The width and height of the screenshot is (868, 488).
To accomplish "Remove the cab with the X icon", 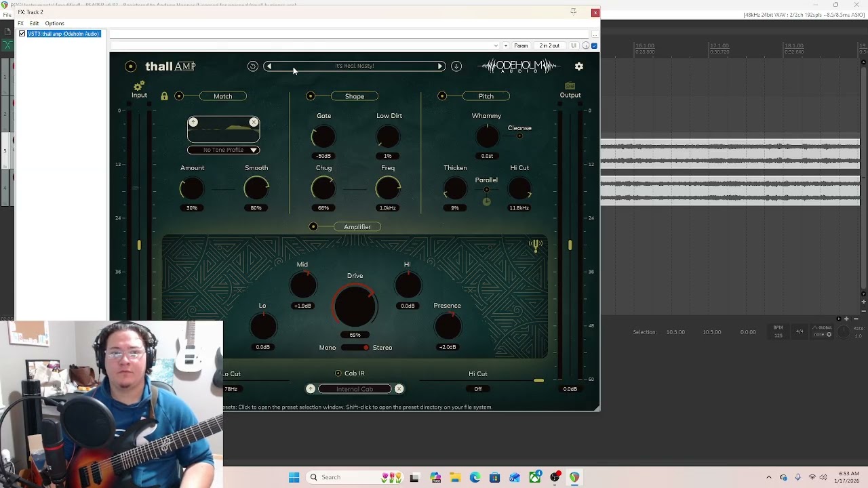I will pyautogui.click(x=399, y=389).
